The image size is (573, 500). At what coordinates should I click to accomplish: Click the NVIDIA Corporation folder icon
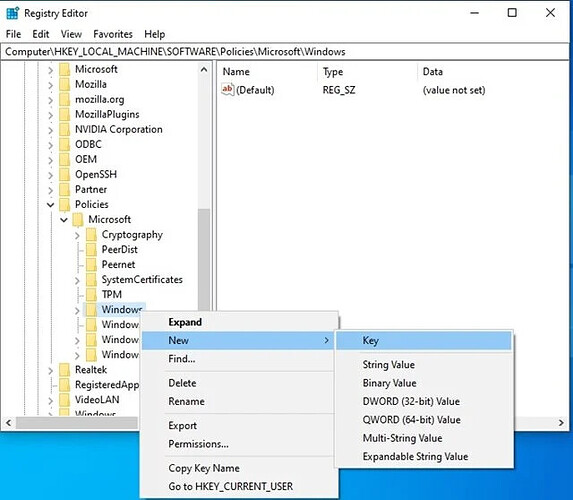coord(64,129)
